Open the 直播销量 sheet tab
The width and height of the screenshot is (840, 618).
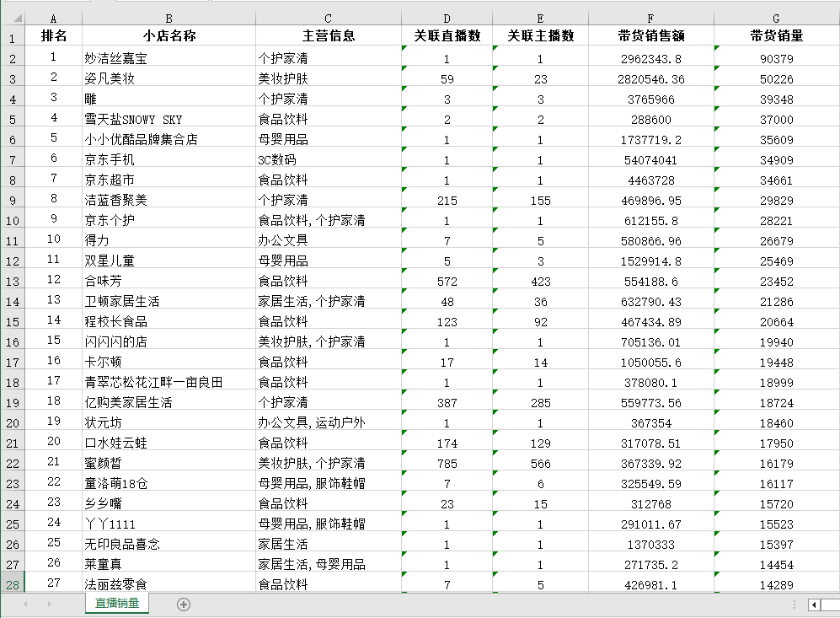pos(117,603)
